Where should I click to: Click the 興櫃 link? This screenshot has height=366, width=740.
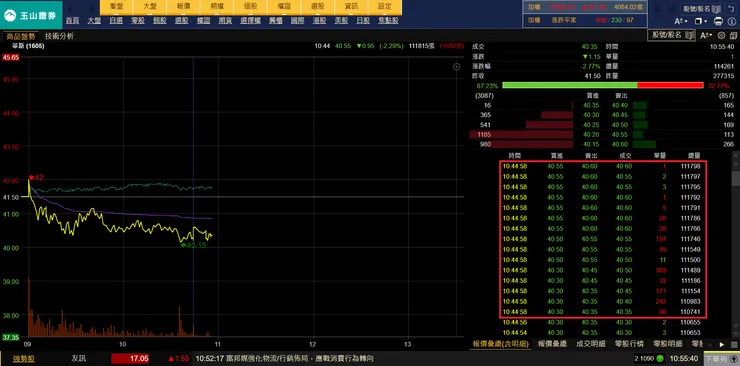[x=276, y=21]
